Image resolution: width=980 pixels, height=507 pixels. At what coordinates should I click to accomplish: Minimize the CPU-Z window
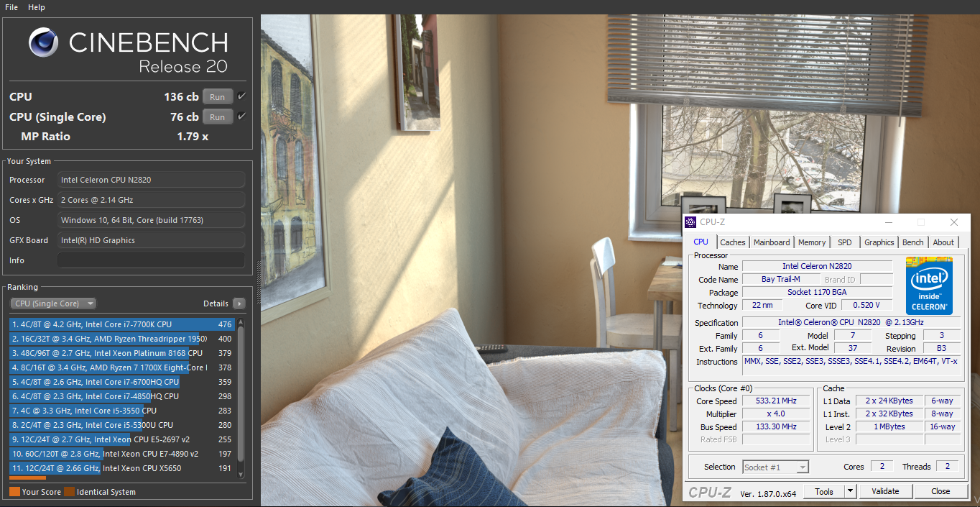[889, 223]
